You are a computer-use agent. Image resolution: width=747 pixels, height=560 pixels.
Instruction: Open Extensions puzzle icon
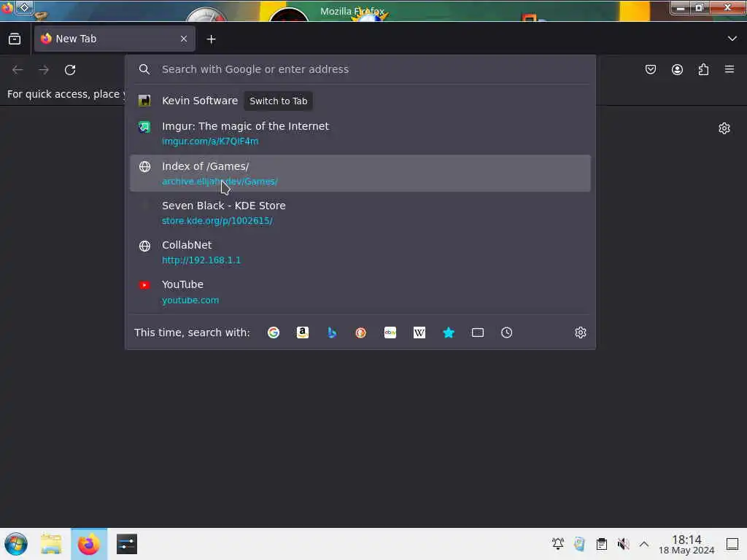pos(703,69)
